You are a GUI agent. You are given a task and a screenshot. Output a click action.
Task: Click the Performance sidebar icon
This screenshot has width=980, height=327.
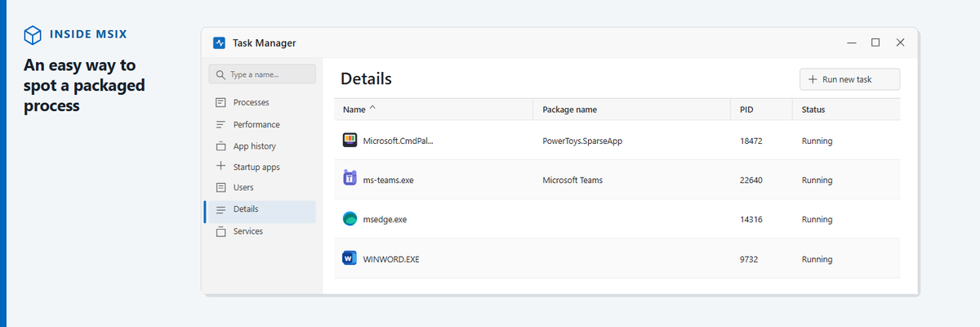coord(220,124)
